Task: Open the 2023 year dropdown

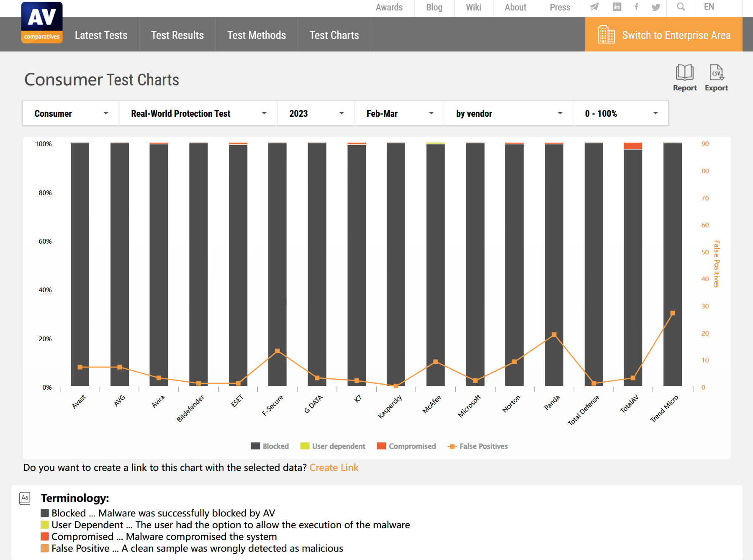Action: (x=316, y=113)
